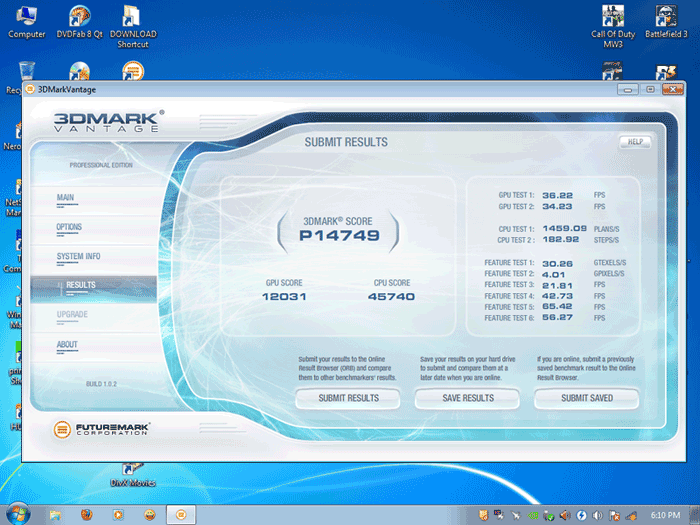Screen dimensions: 700x525
Task: Open the DOWNLOAD Shortcut folder icon
Action: tap(133, 26)
